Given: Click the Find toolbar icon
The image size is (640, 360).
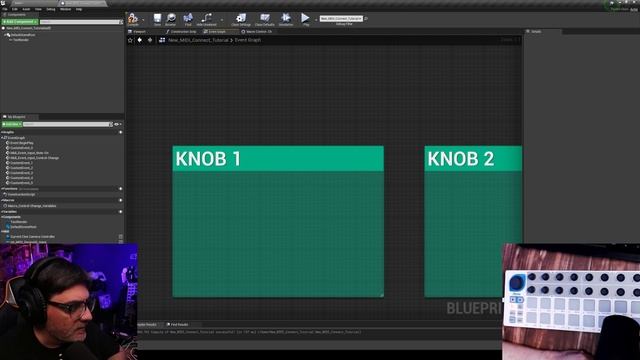Looking at the screenshot, I should coord(188,19).
